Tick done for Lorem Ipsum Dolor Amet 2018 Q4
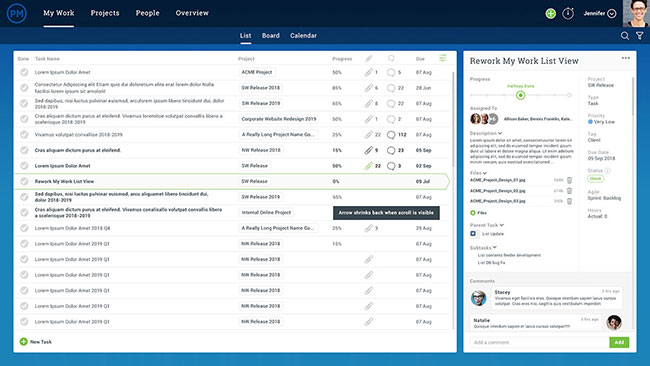Viewport: 650px width, 366px height. coord(24,228)
